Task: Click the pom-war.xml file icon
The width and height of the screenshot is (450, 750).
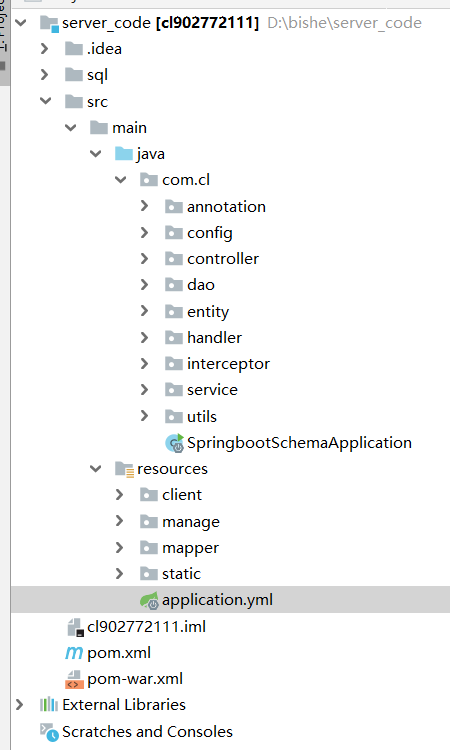Action: (x=74, y=679)
